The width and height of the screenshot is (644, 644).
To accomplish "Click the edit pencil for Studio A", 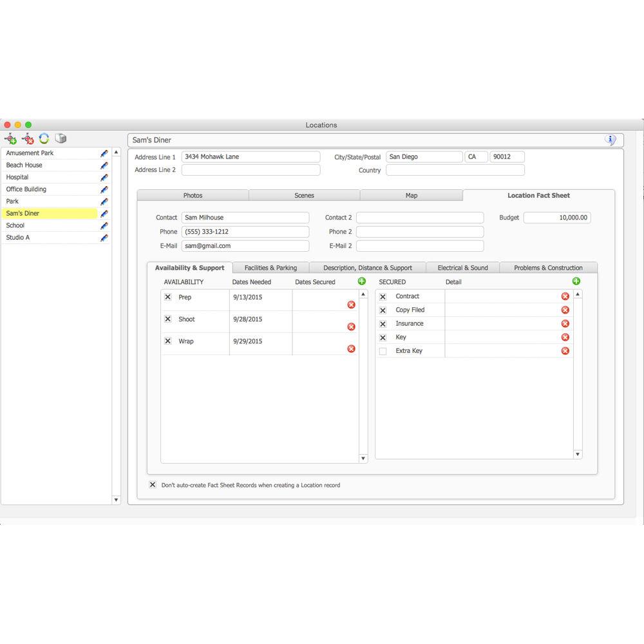I will tap(104, 238).
